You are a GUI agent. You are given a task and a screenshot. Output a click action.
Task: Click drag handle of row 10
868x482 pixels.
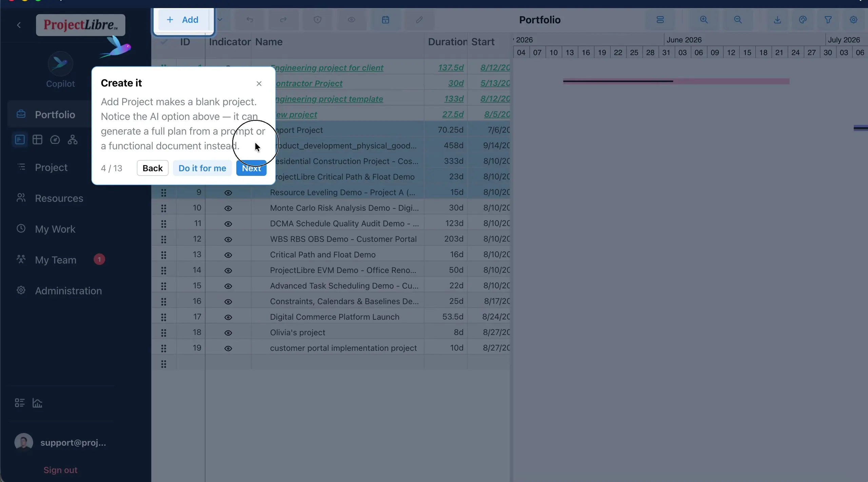point(164,208)
